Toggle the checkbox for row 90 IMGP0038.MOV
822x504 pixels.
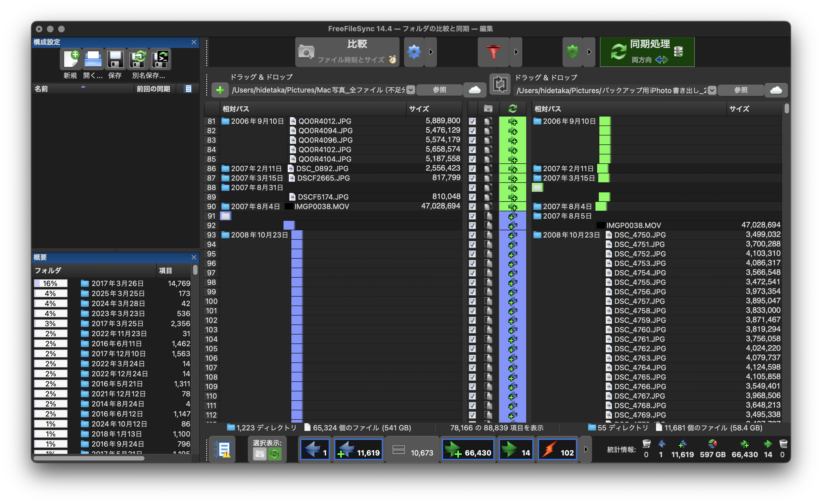tap(472, 207)
